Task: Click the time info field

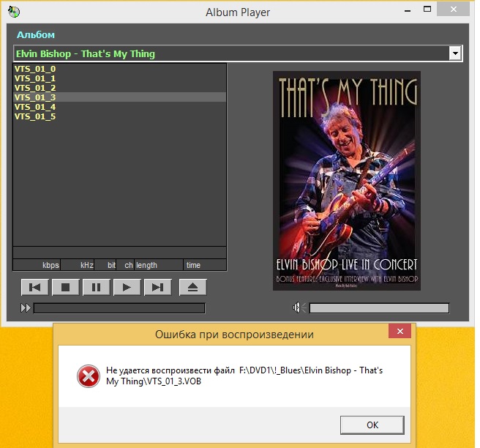Action: coord(205,265)
